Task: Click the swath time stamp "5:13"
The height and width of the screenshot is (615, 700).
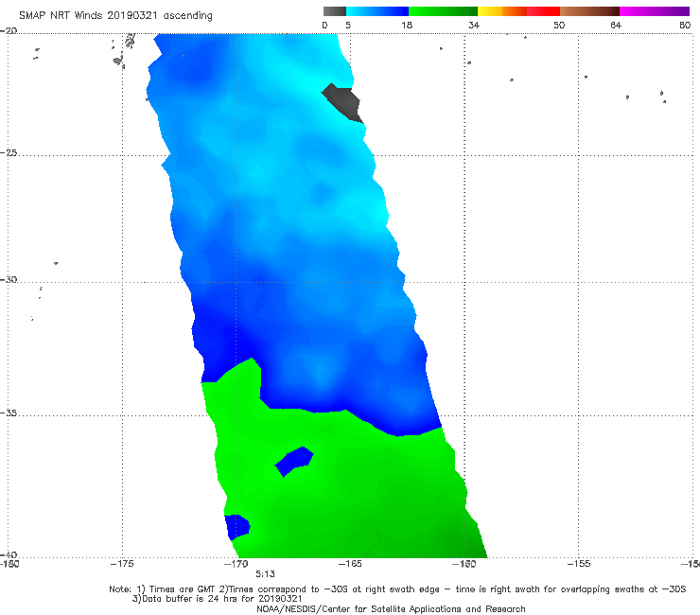Action: 265,574
